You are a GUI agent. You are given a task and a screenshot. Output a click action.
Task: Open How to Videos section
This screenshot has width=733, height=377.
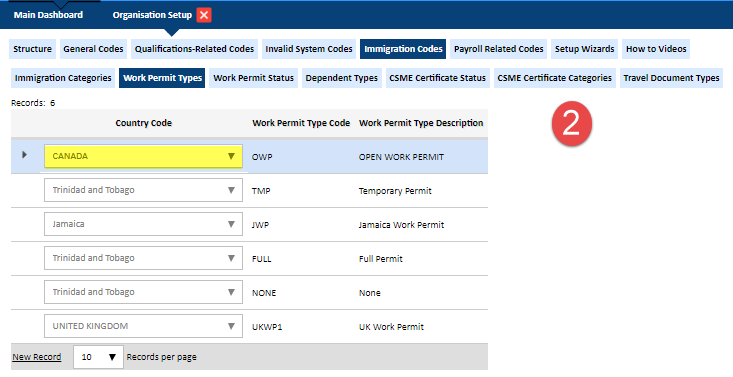coord(656,49)
